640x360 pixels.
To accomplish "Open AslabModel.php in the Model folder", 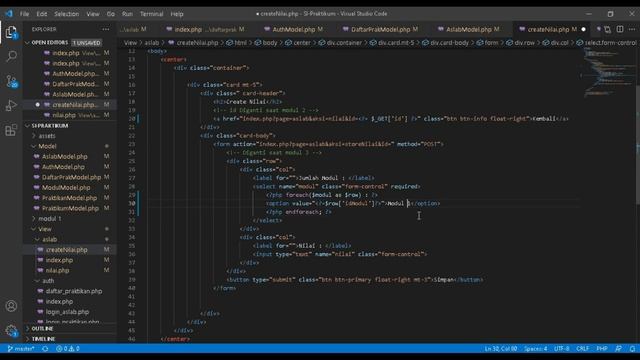I will click(64, 156).
